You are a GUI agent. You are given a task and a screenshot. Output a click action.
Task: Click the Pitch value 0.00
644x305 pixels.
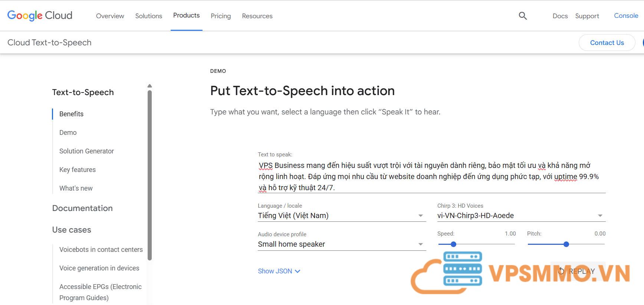tap(600, 234)
